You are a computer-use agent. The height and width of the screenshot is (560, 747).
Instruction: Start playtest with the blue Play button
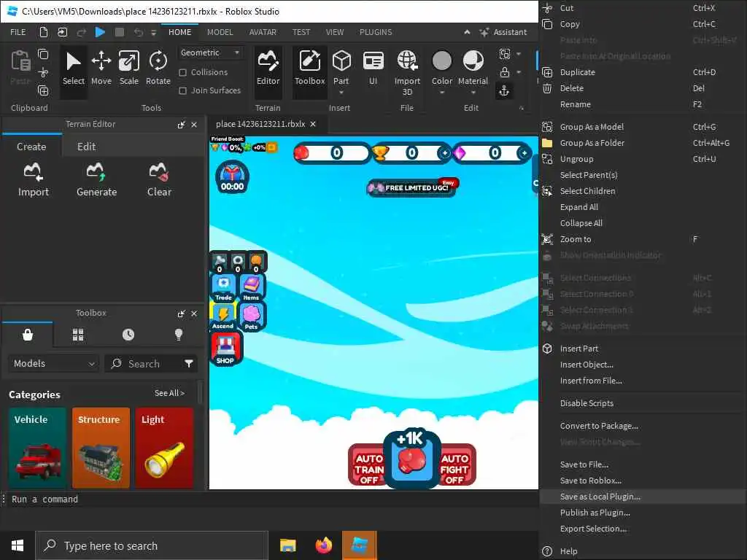point(100,32)
